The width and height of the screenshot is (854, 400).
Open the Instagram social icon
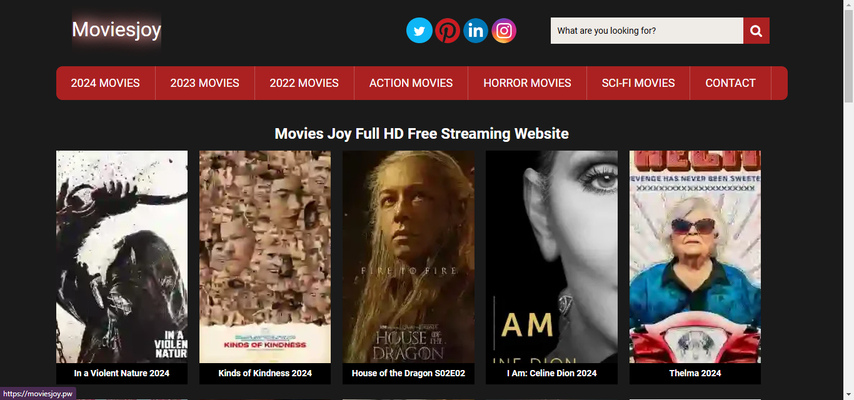point(504,31)
